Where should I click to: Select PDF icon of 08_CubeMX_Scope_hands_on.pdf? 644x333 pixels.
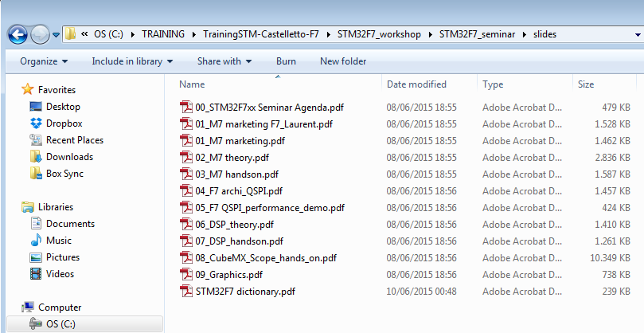186,258
